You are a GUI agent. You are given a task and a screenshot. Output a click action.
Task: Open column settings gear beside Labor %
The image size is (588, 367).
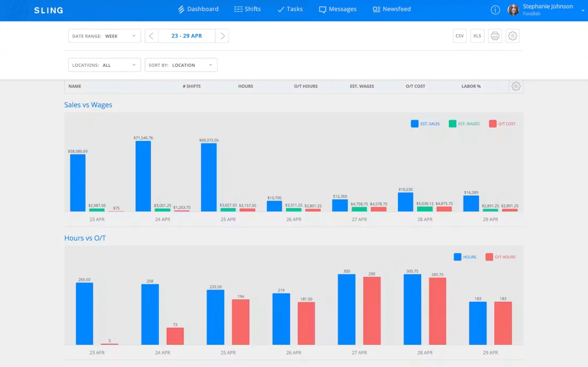click(515, 86)
